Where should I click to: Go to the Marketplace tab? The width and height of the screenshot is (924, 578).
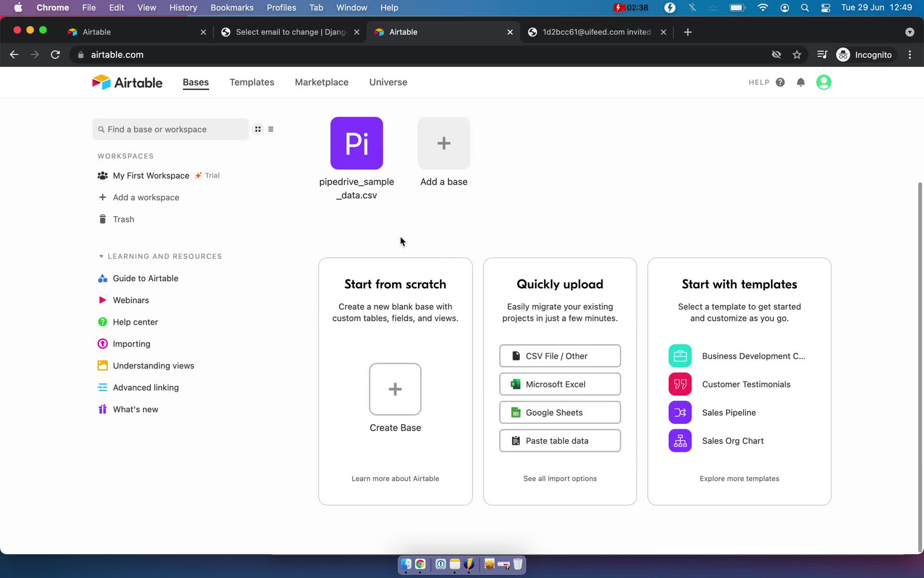coord(321,82)
